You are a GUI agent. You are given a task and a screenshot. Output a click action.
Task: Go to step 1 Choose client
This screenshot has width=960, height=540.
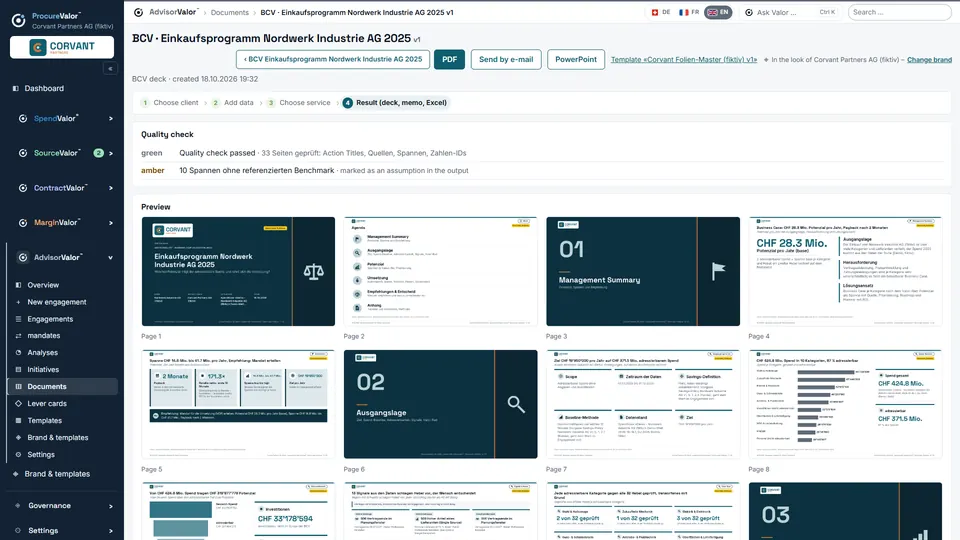(x=170, y=103)
